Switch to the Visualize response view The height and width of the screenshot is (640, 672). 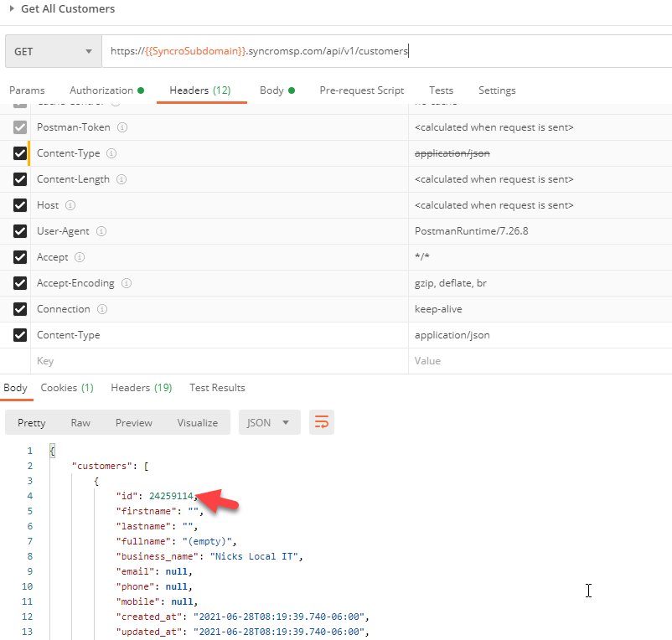tap(197, 422)
